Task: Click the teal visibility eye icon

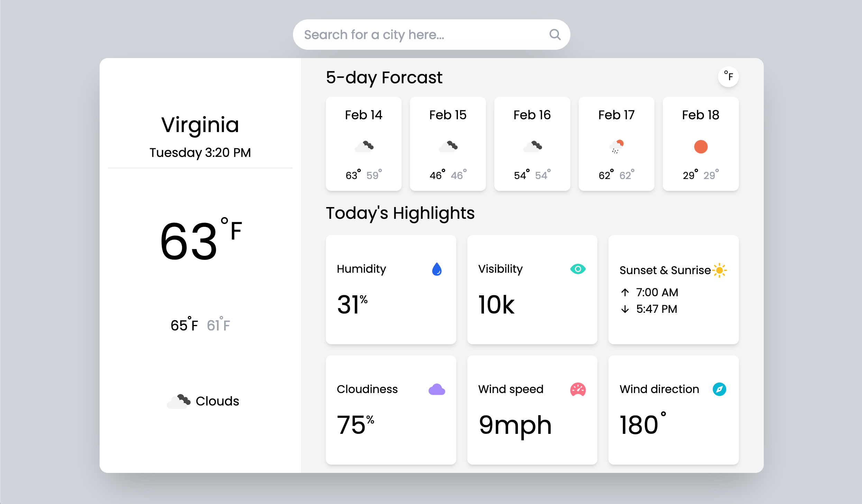Action: click(x=578, y=269)
